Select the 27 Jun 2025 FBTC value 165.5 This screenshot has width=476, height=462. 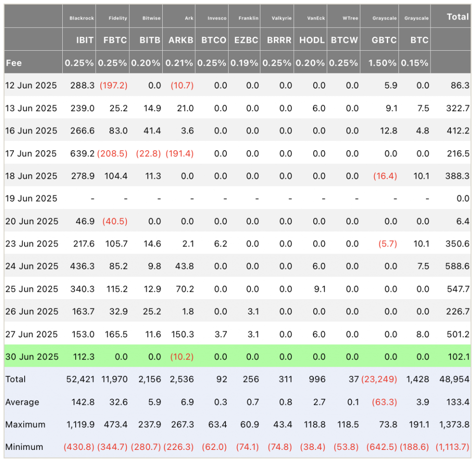coord(116,334)
